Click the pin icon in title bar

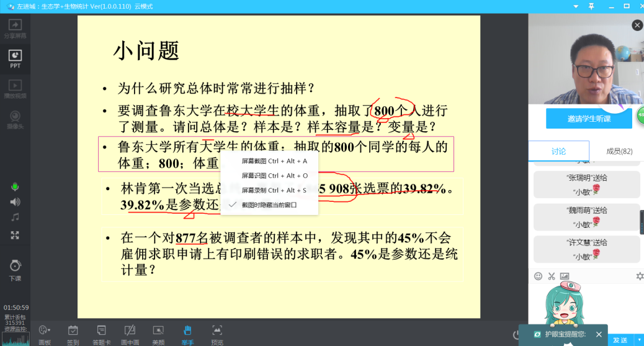pos(591,6)
